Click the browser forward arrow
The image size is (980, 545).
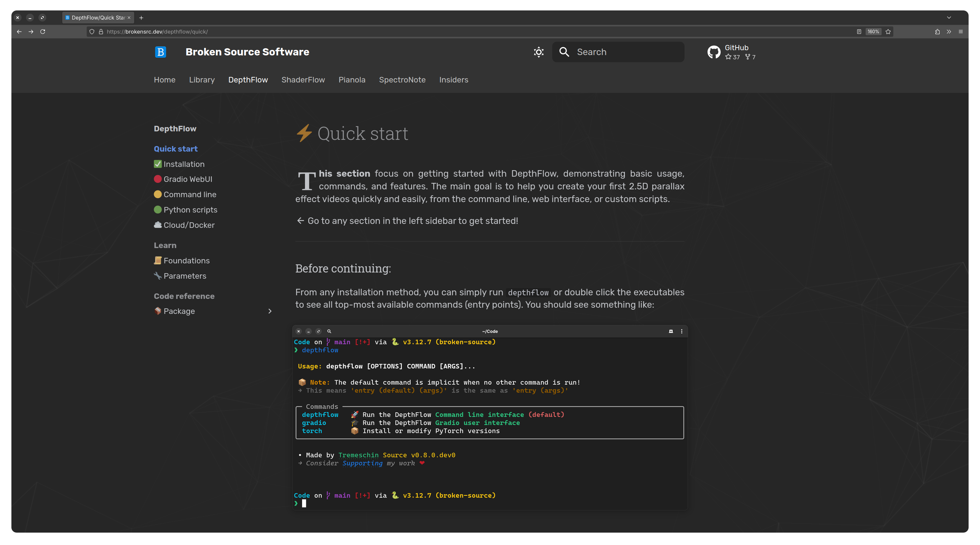pos(31,32)
